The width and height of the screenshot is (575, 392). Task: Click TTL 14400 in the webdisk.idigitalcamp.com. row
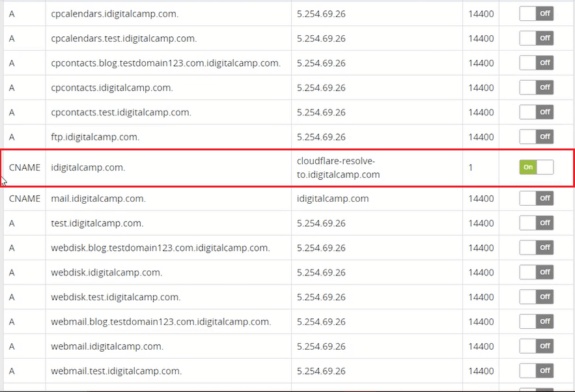(481, 272)
